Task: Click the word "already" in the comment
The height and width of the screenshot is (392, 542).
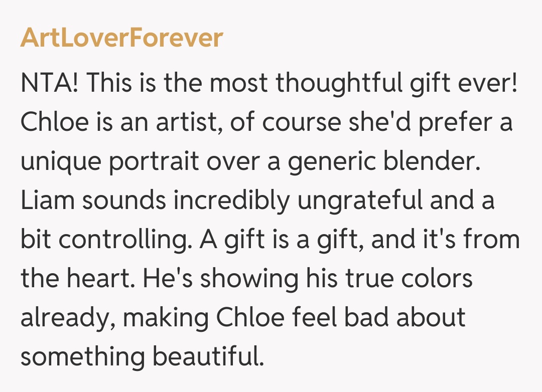Action: [x=66, y=319]
